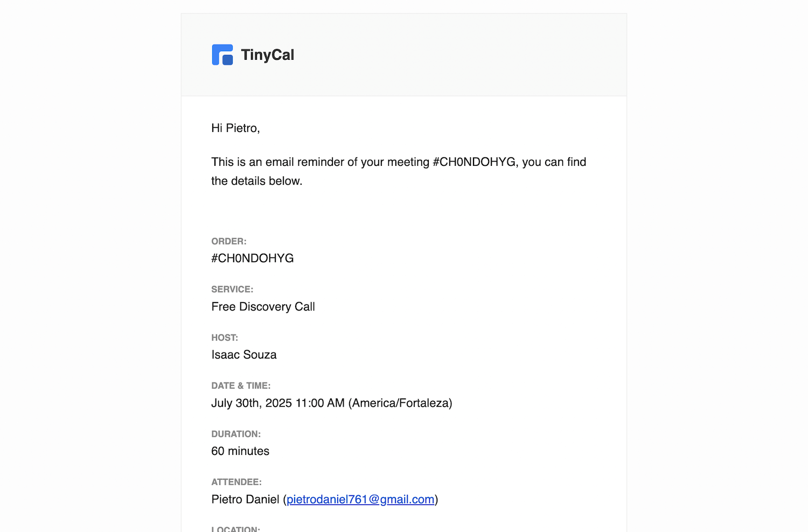Click the "Hi Pietro," greeting line
The width and height of the screenshot is (808, 532).
tap(235, 128)
